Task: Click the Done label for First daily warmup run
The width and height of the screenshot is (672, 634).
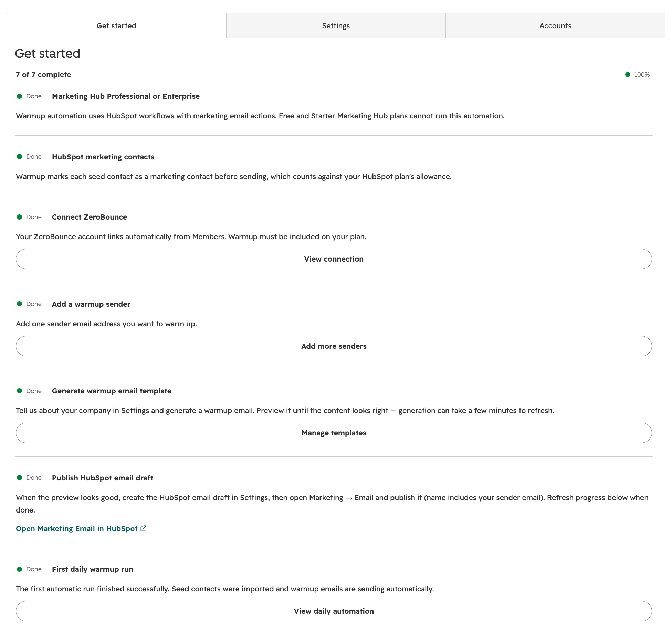Action: [x=34, y=569]
